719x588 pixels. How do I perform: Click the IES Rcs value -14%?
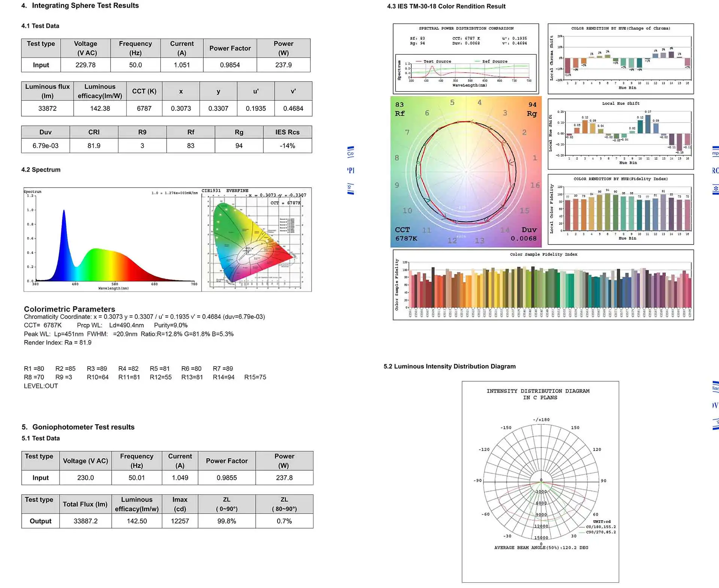point(287,146)
